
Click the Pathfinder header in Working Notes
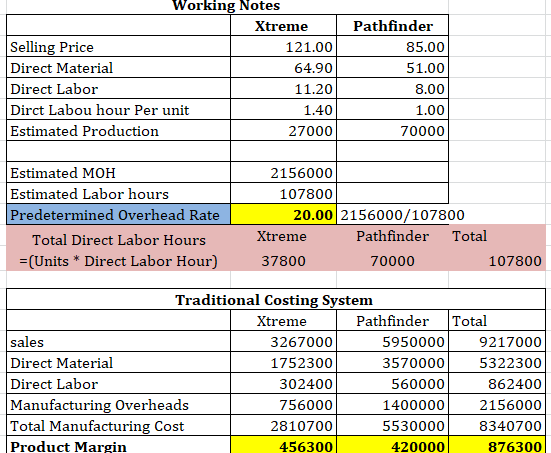(392, 26)
